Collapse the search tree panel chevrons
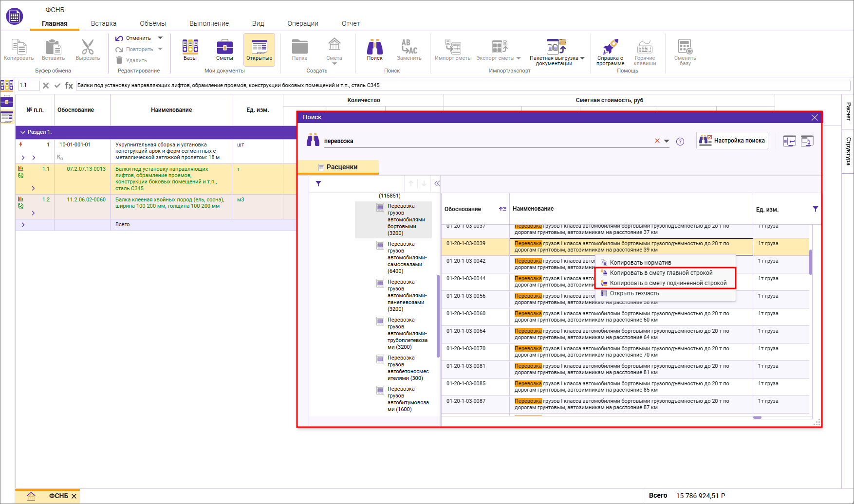The width and height of the screenshot is (854, 504). [437, 183]
